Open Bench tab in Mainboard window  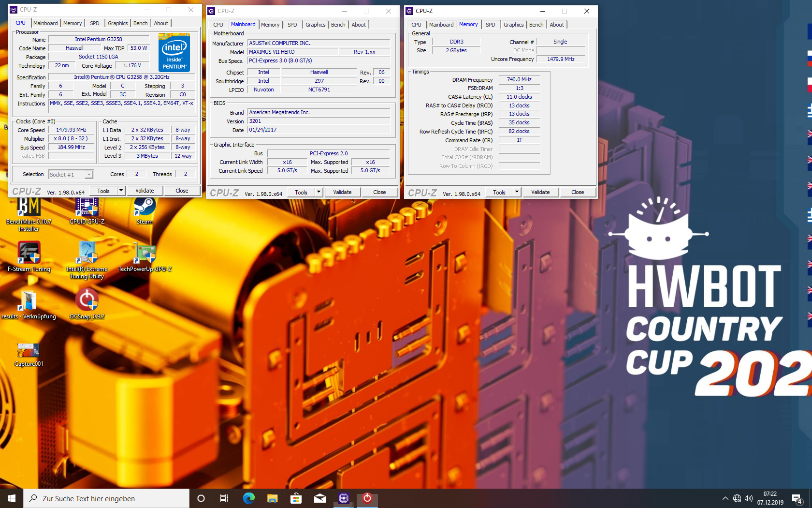[x=338, y=25]
